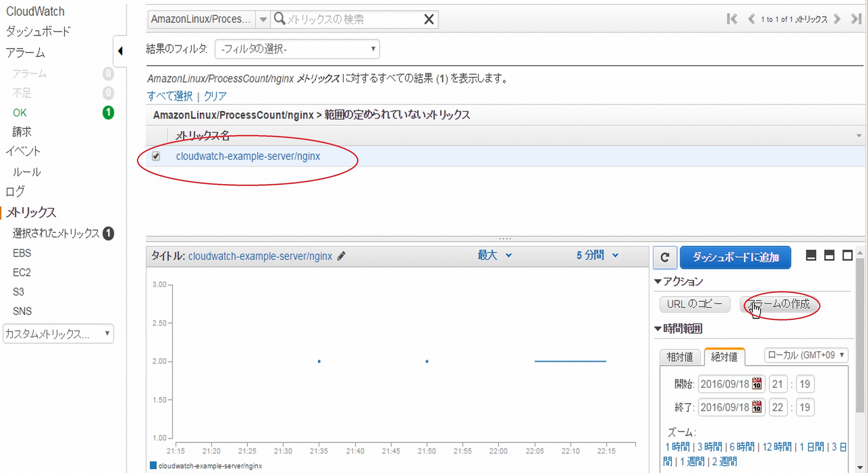The image size is (868, 473).
Task: Collapse the CloudWatch sidebar with the arrow
Action: [x=121, y=51]
